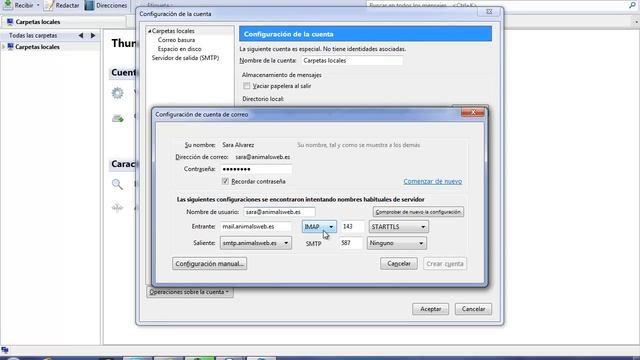
Task: Click the outgoing port field 587
Action: 350,243
